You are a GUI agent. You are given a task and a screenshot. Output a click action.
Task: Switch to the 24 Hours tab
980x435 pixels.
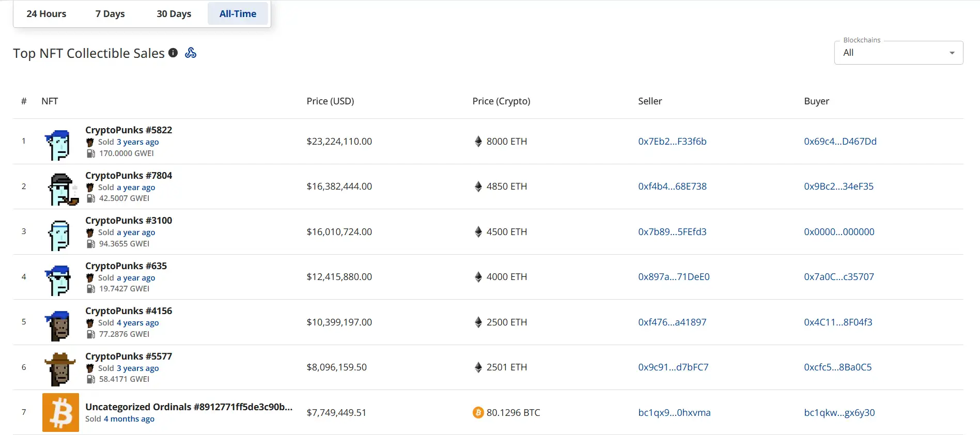(x=46, y=14)
